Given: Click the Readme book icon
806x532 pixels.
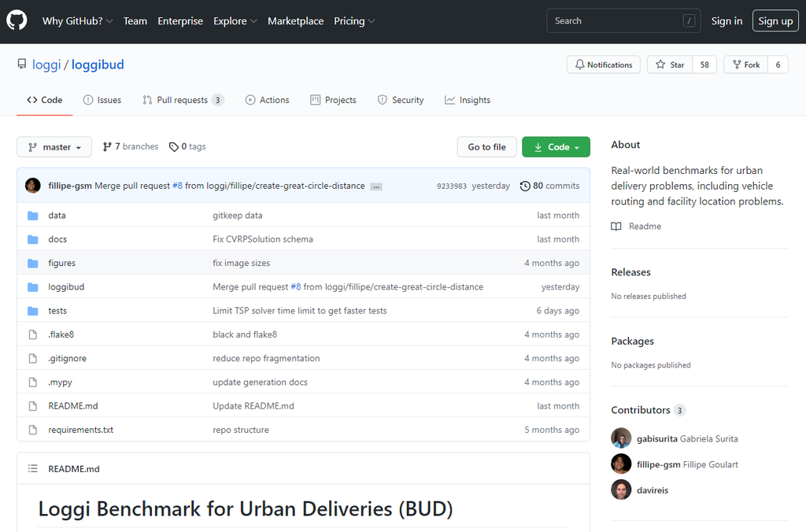Looking at the screenshot, I should click(616, 227).
